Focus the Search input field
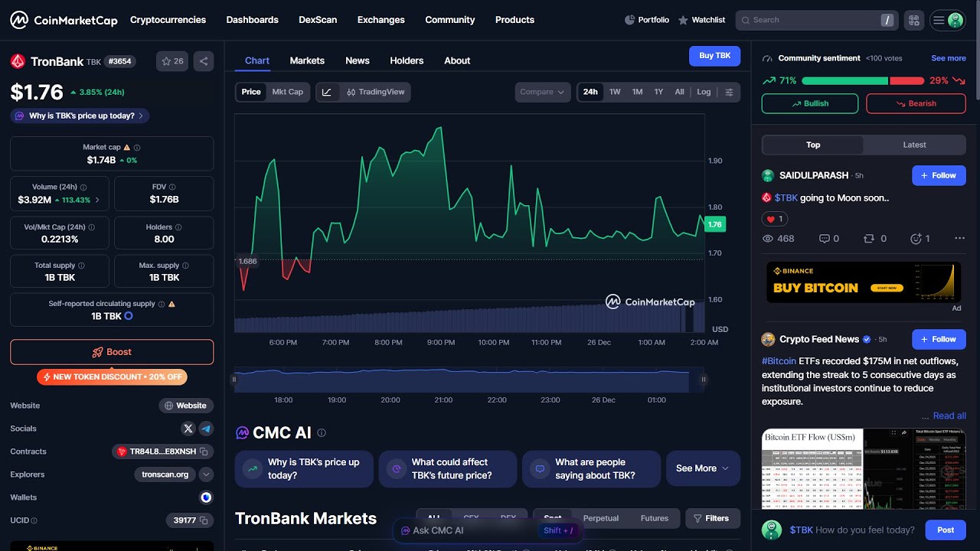 click(816, 21)
